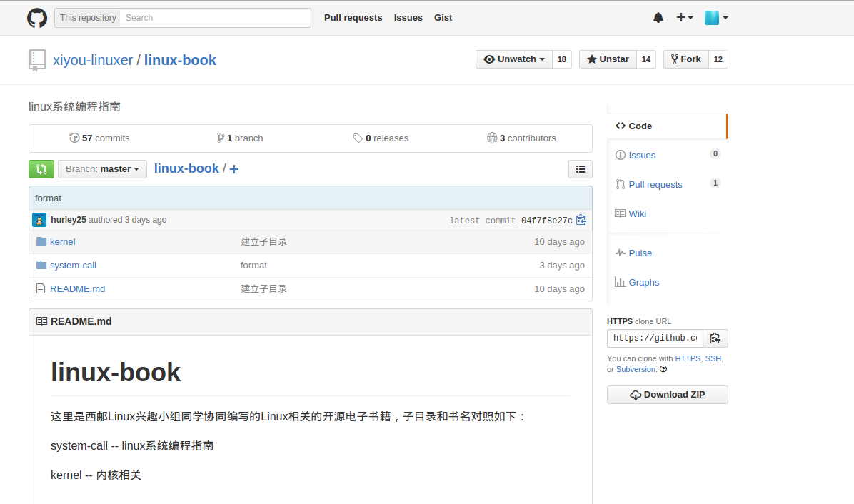Expand the plus create-new menu

click(x=685, y=17)
